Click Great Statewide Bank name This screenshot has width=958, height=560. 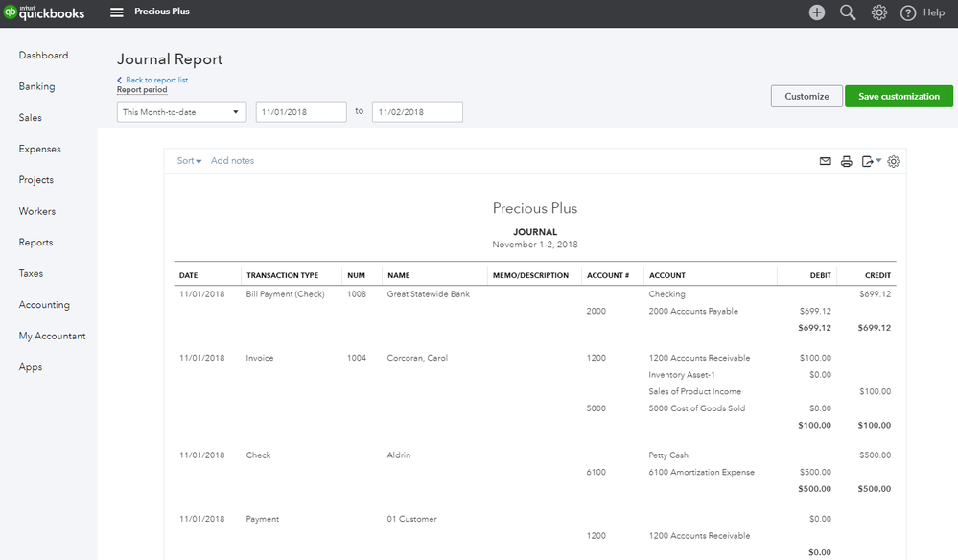(x=429, y=293)
